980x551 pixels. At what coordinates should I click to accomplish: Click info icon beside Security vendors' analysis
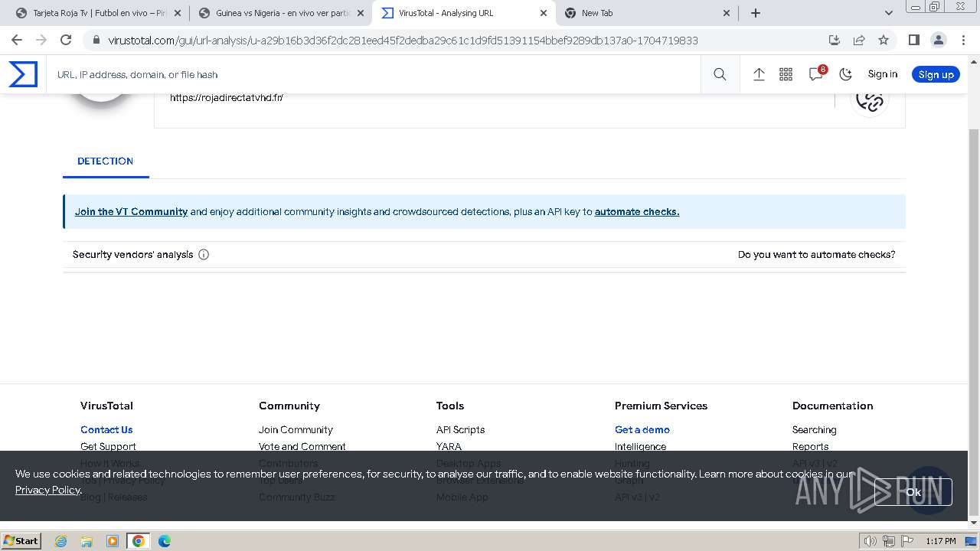click(x=204, y=255)
